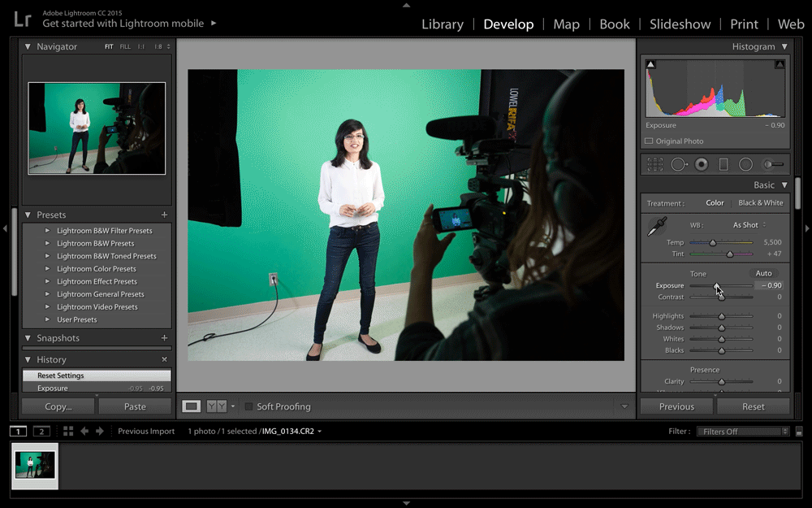
Task: Open the toolbar content dropdown arrow
Action: point(624,406)
